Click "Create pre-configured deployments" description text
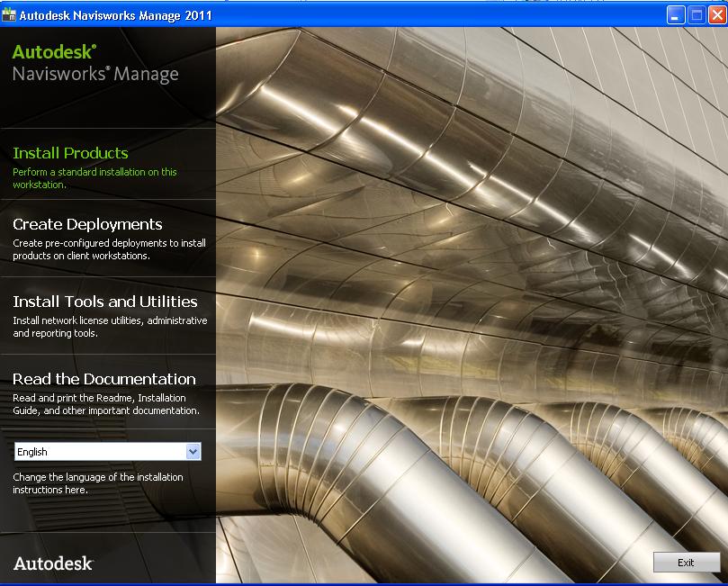728x586 pixels. coord(109,249)
